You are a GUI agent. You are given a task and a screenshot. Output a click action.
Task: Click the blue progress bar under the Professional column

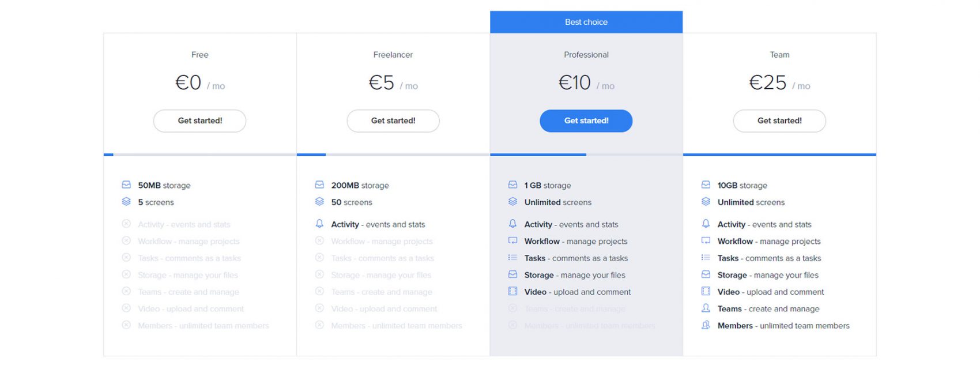coord(538,155)
